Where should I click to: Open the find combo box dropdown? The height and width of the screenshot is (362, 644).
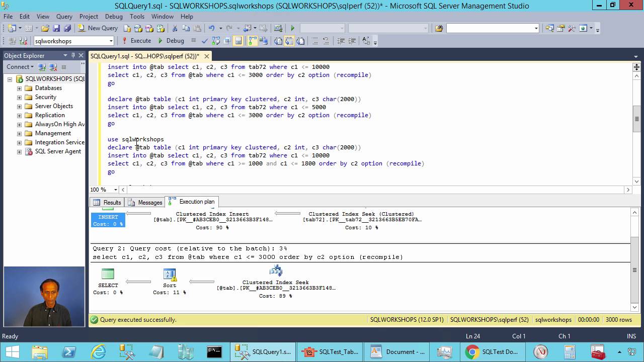pos(536,28)
